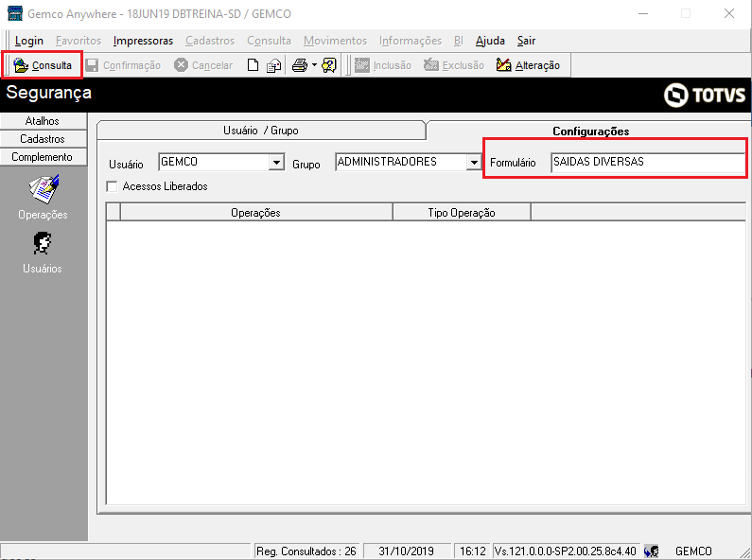
Task: Click the printer icon in toolbar
Action: pos(300,65)
